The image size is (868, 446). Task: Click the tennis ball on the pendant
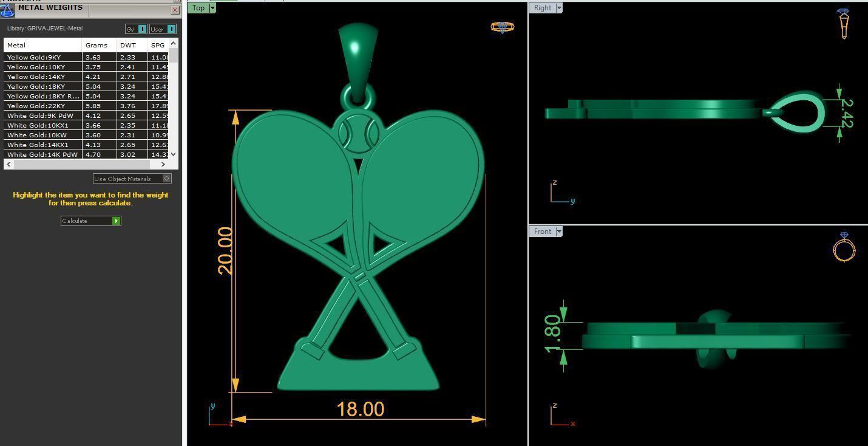pos(358,134)
